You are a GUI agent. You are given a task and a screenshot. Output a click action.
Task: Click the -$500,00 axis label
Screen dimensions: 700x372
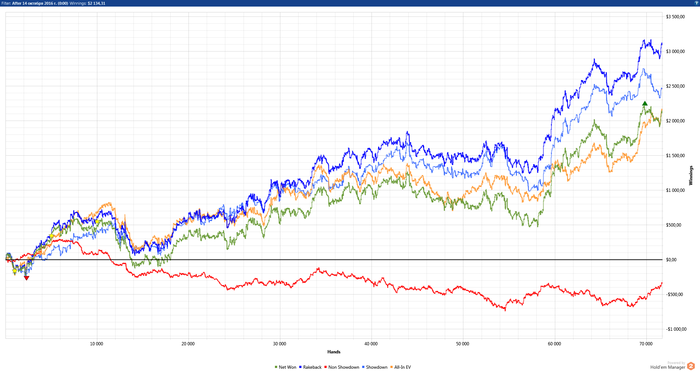pyautogui.click(x=674, y=294)
